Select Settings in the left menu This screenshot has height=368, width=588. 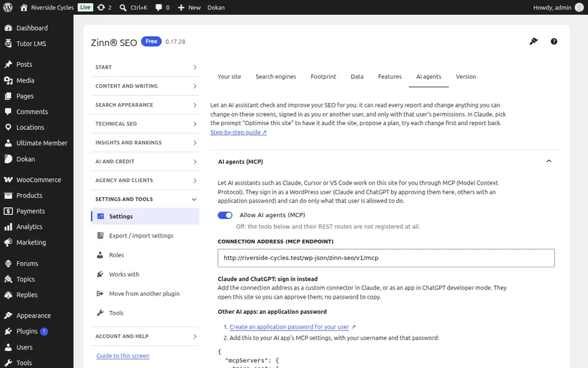(145, 217)
